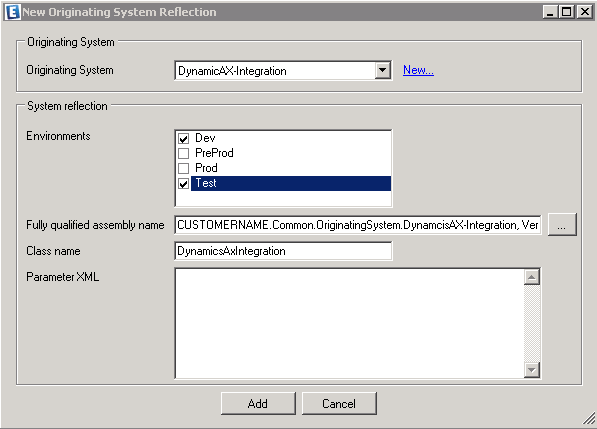Uncheck the Test environment checkbox
The height and width of the screenshot is (429, 597).
[x=184, y=184]
